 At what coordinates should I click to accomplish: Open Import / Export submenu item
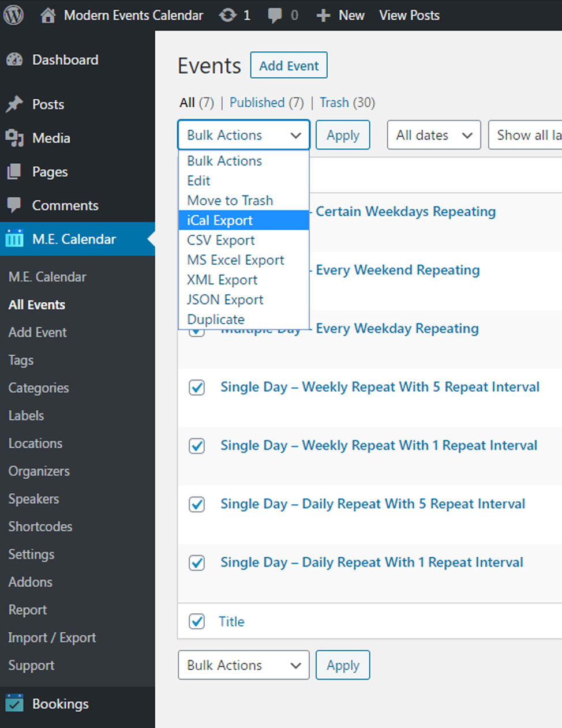pyautogui.click(x=52, y=637)
